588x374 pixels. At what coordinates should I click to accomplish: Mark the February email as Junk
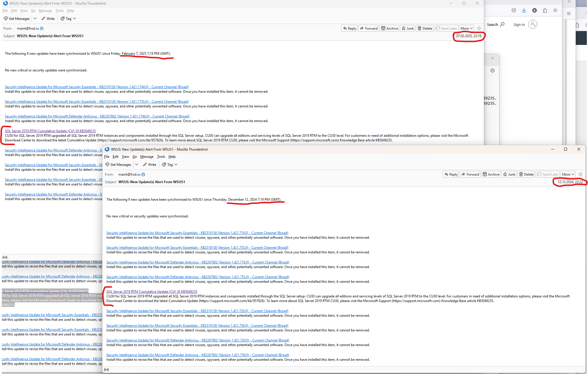point(407,28)
